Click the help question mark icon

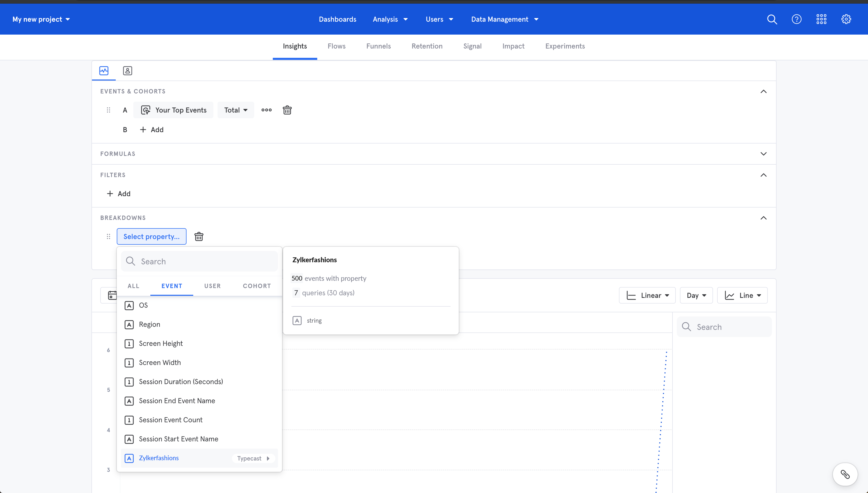point(796,19)
